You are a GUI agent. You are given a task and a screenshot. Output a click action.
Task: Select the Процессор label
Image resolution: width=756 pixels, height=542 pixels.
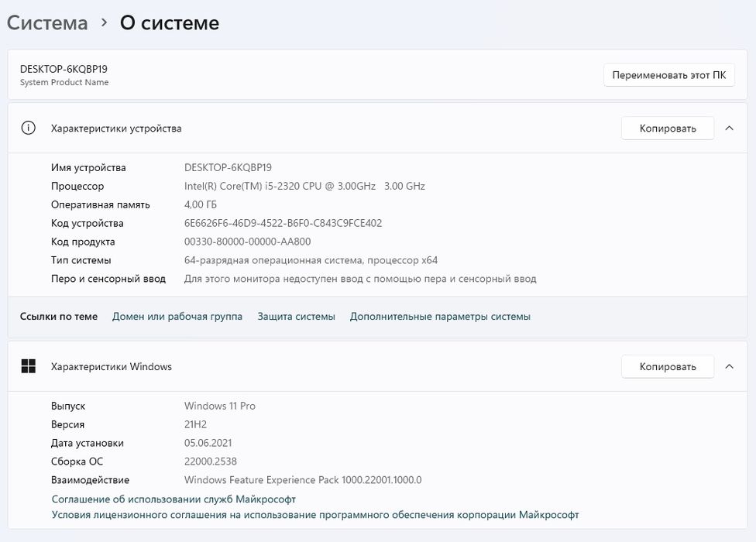tap(77, 187)
